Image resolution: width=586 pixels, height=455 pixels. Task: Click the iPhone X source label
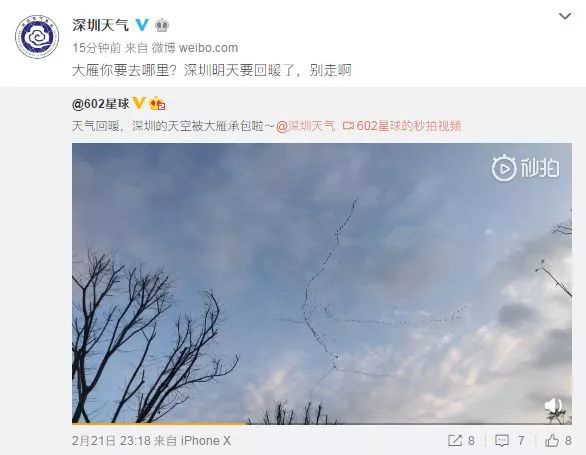(206, 441)
